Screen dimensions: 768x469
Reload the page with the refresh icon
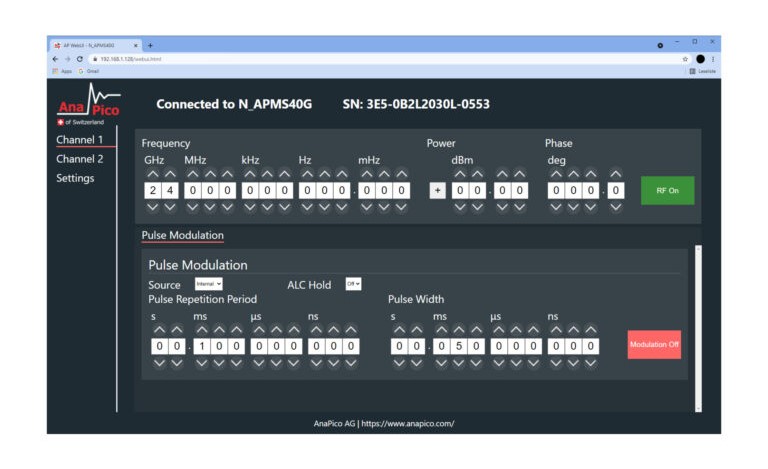click(79, 59)
